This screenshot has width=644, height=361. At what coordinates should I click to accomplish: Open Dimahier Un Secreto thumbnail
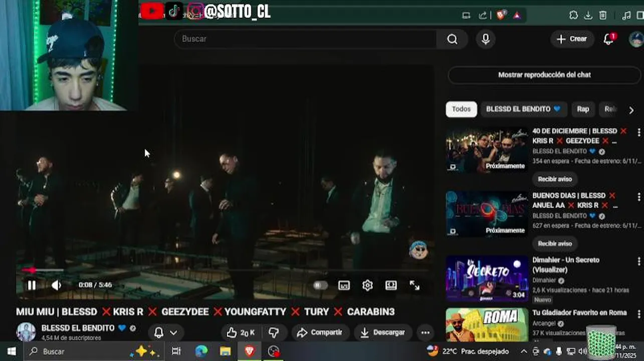pos(487,279)
